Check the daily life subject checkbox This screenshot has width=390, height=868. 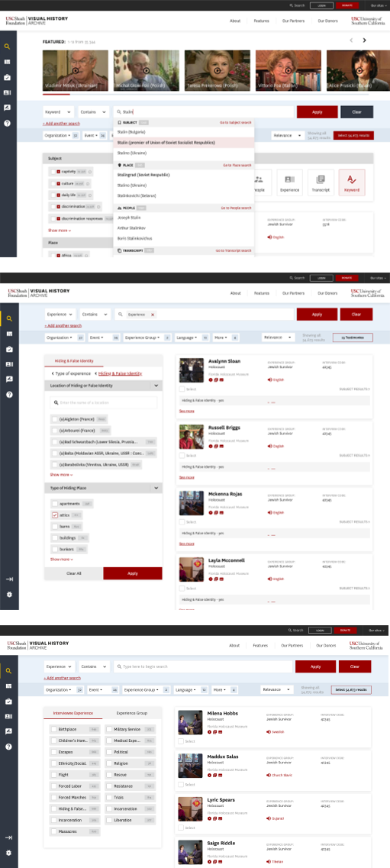tap(53, 195)
